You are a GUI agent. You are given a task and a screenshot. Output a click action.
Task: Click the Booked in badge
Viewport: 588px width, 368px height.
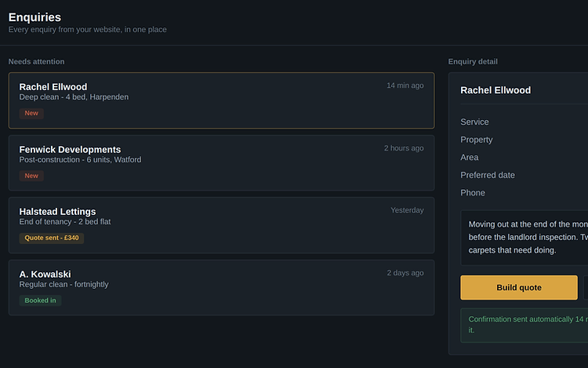tap(40, 301)
